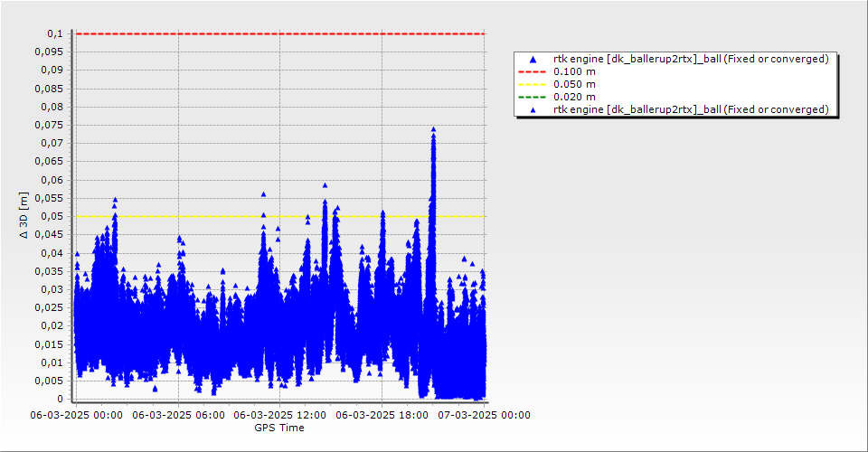Screen dimensions: 868x452
Task: Click the top 'rtk engine [dk_ballerup2rtx]_ball' legend text
Action: point(691,59)
